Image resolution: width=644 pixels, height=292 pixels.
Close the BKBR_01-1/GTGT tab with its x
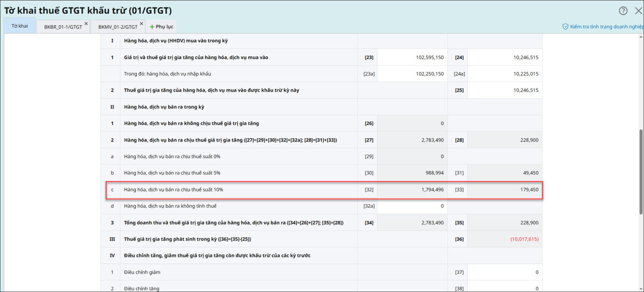86,24
